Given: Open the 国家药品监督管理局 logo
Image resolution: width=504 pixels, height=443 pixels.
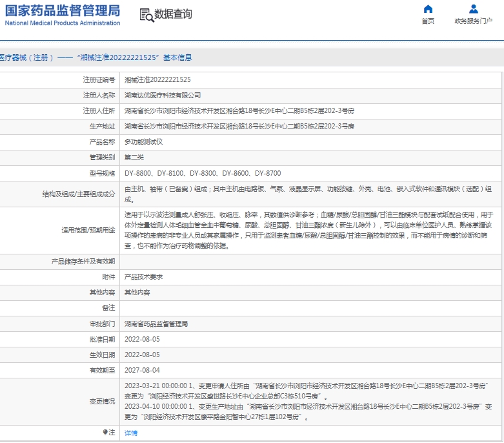Looking at the screenshot, I should pyautogui.click(x=63, y=15).
